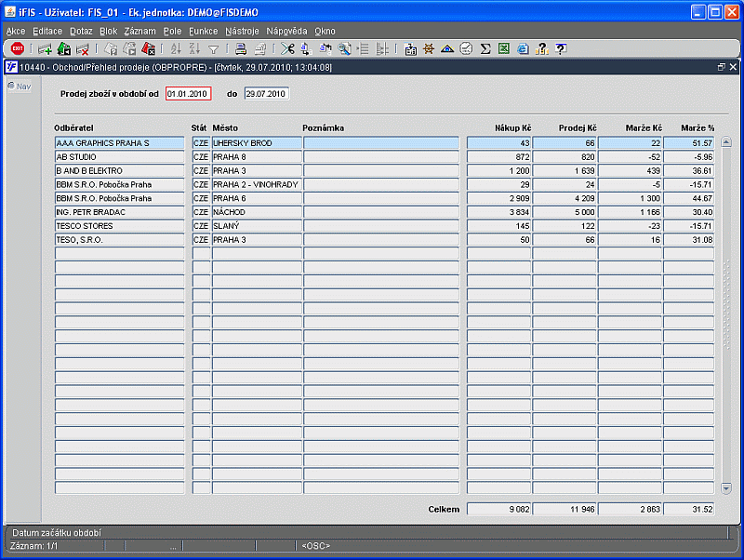744x560 pixels.
Task: Click the calendar toolbar icon
Action: [x=410, y=48]
